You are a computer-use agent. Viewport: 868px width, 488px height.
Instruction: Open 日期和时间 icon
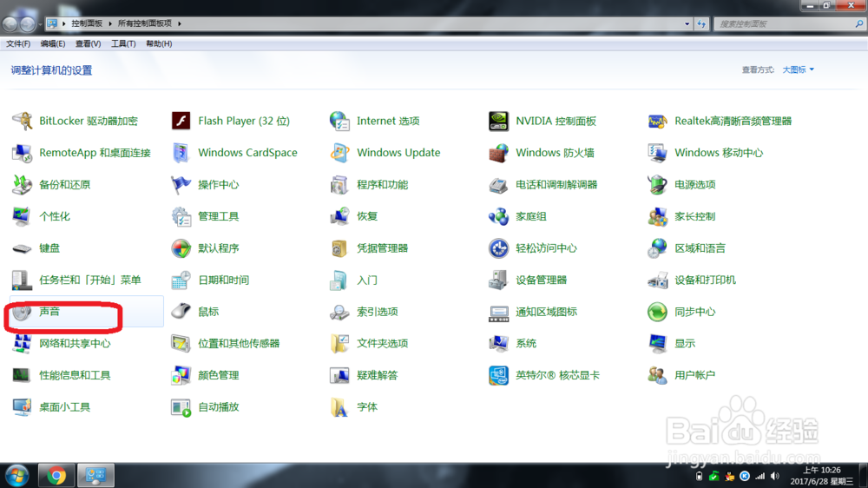181,280
